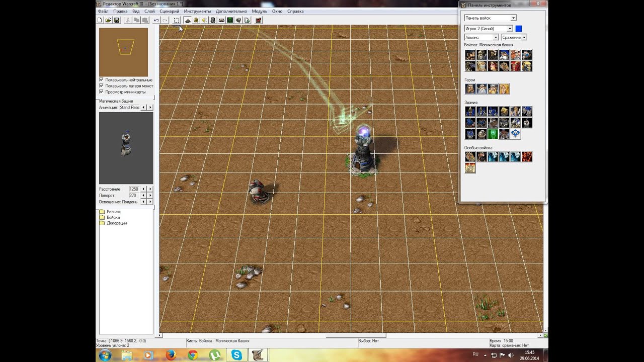Select the red Phoenix special unit icon
This screenshot has height=362, width=644.
click(x=527, y=157)
